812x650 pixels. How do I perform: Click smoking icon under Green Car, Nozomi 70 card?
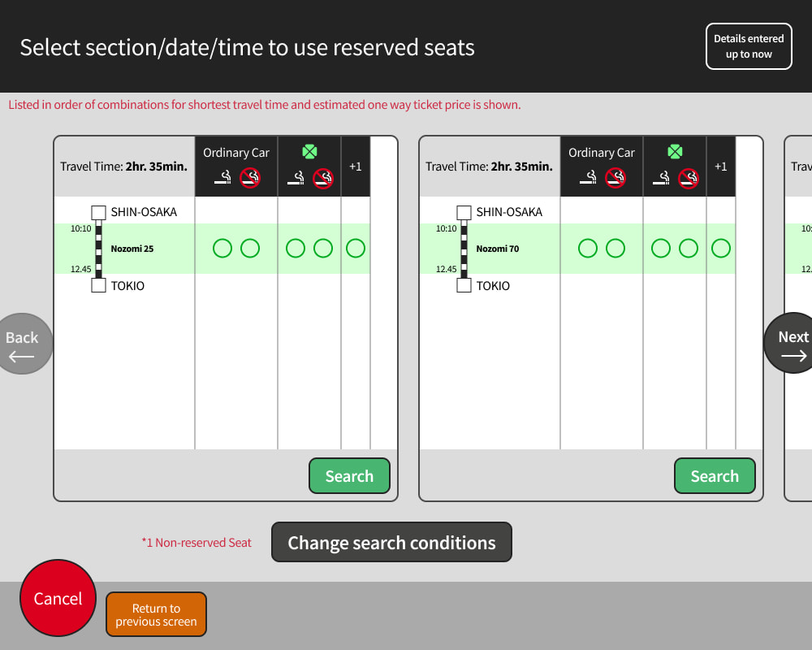coord(661,178)
